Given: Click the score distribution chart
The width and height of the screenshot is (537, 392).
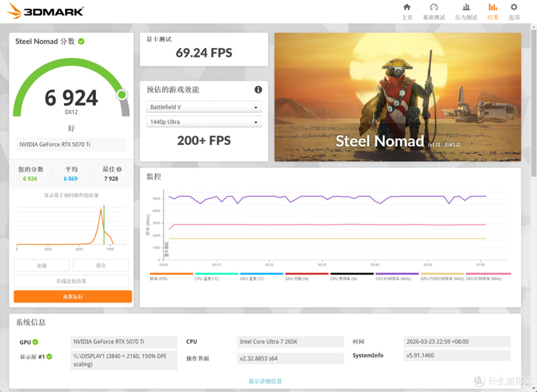Looking at the screenshot, I should click(x=71, y=226).
